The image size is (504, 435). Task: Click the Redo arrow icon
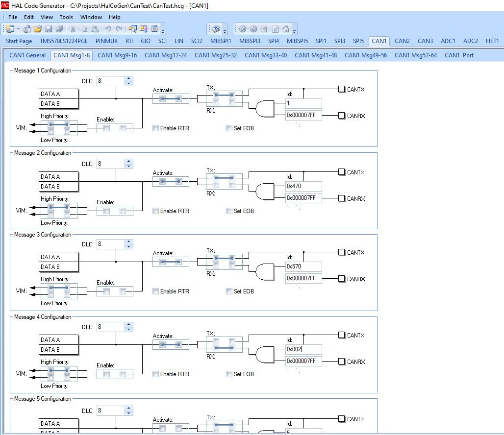pos(119,29)
